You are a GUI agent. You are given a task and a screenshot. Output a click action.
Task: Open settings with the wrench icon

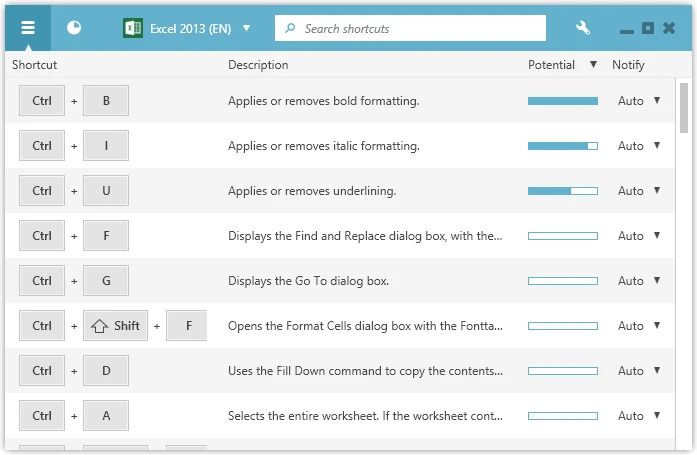tap(583, 28)
